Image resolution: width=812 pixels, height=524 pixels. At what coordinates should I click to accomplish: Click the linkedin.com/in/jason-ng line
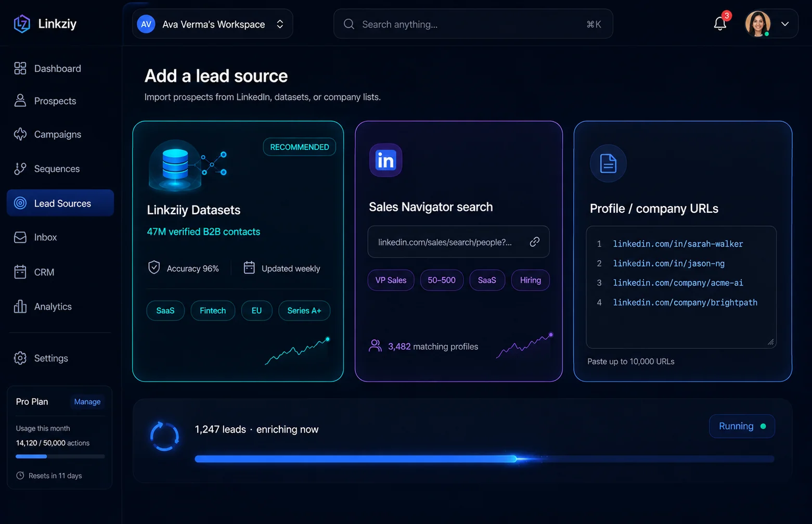668,263
